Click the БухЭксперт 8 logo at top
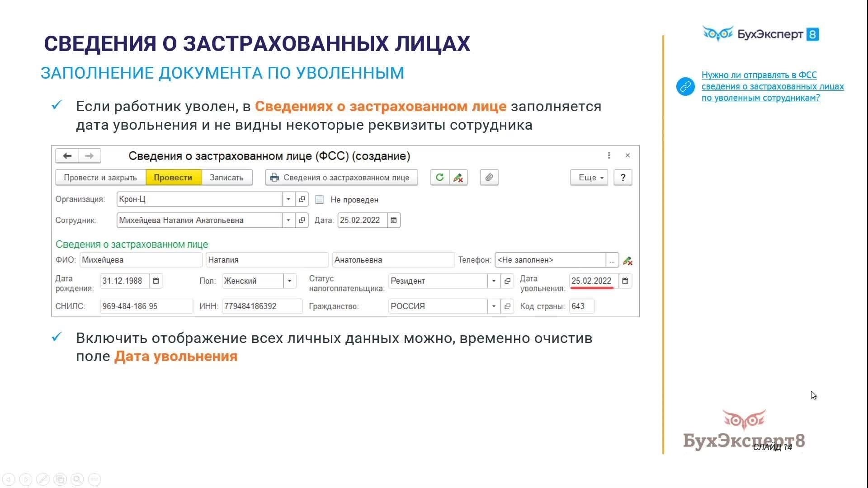This screenshot has width=868, height=488. [761, 34]
